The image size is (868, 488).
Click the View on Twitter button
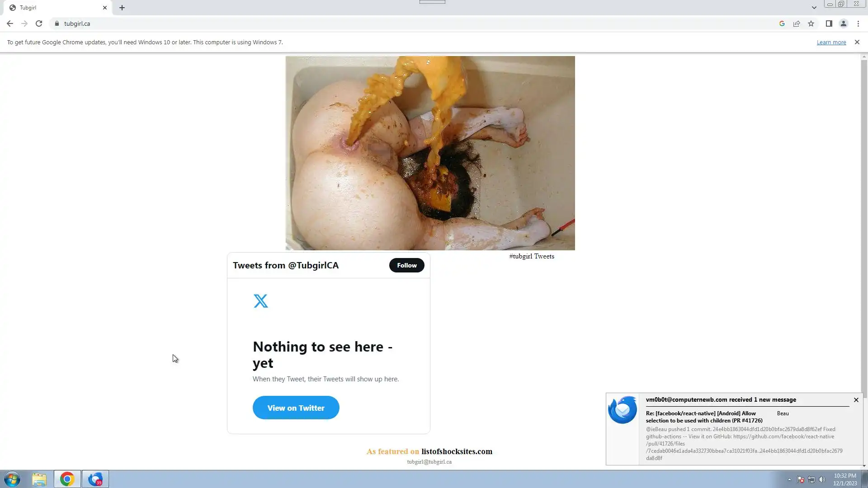point(296,408)
